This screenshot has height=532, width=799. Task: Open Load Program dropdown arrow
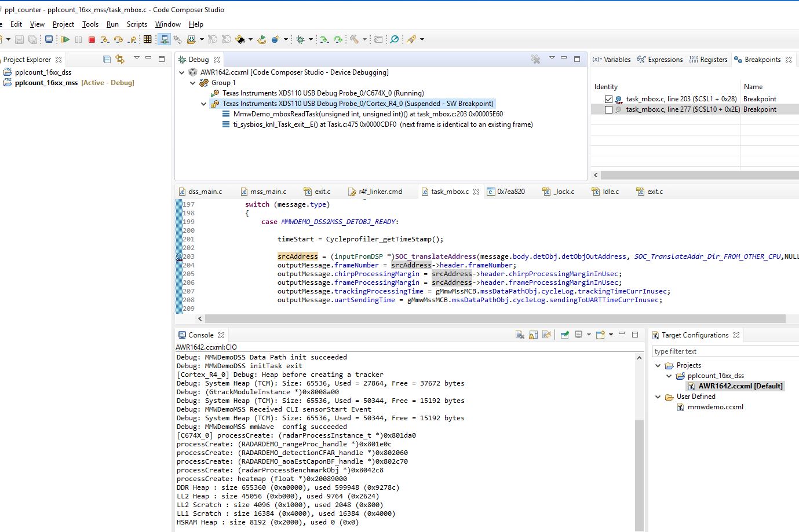(x=202, y=39)
